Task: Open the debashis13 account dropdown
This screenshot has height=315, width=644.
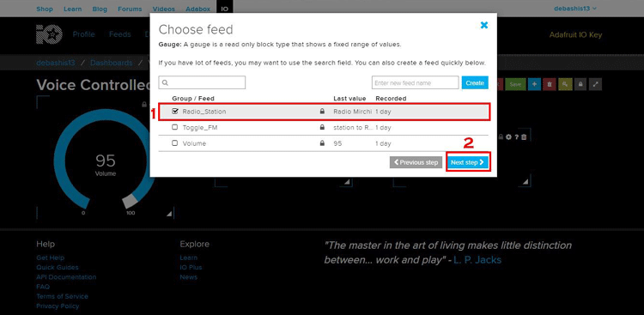Action: click(575, 9)
